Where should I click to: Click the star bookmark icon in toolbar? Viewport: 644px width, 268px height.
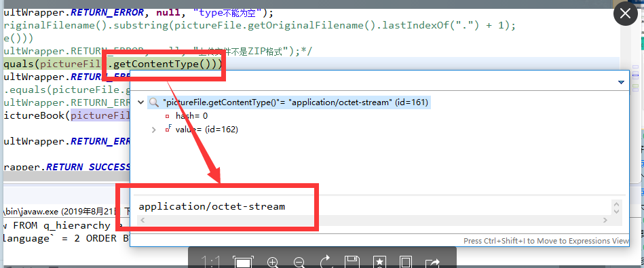[x=379, y=263]
